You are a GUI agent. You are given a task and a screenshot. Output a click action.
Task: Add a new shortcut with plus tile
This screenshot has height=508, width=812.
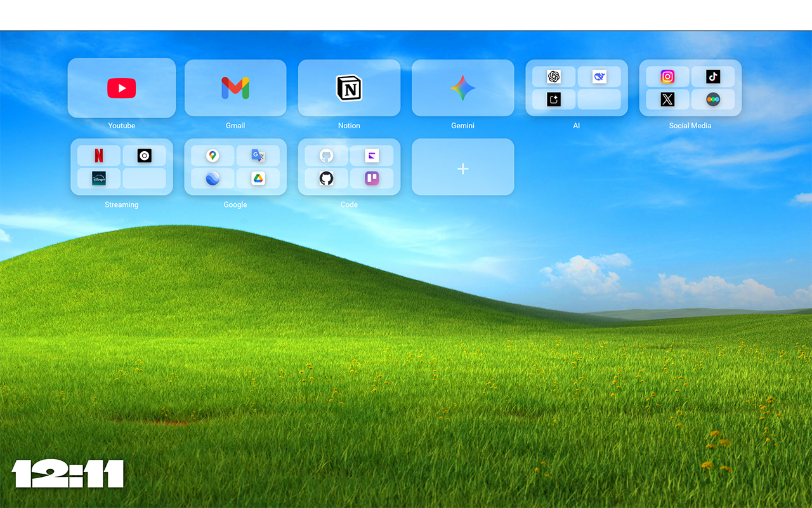click(462, 168)
